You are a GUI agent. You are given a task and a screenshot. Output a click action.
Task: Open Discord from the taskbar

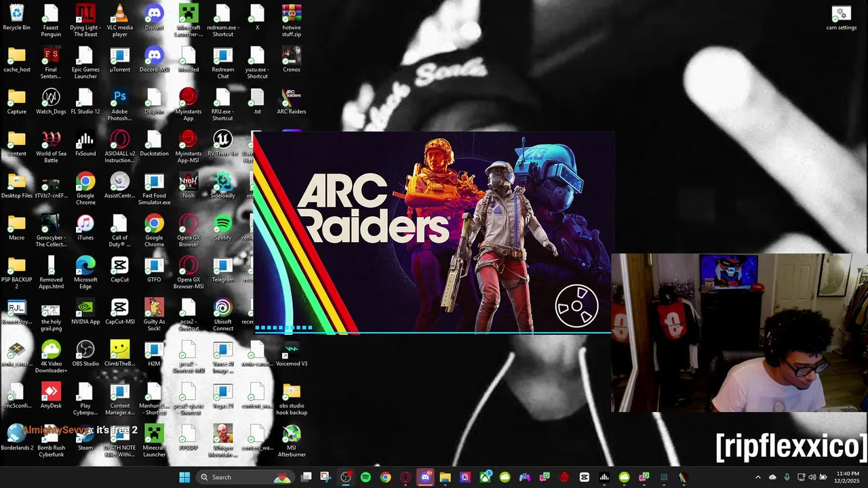pos(425,477)
